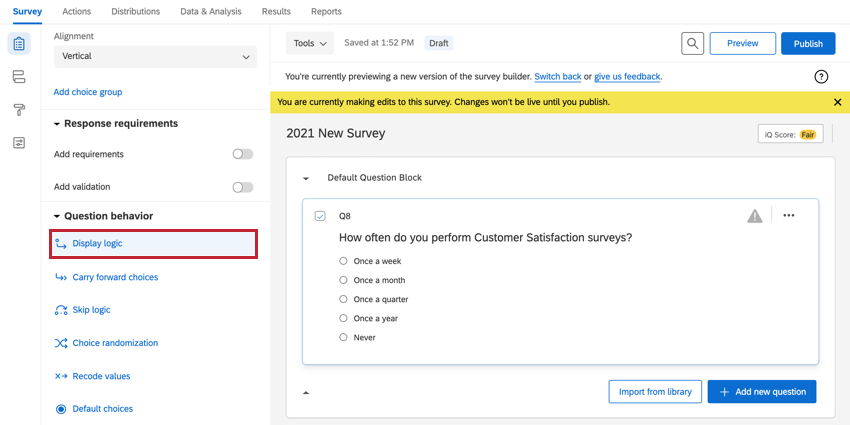Open the survey builder icon in sidebar
This screenshot has height=425, width=850.
tap(19, 44)
